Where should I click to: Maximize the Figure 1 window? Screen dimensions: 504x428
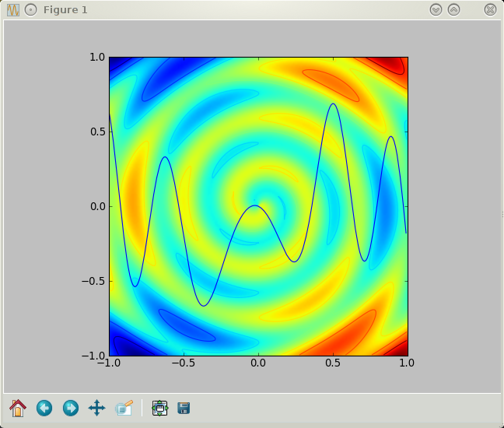[454, 10]
